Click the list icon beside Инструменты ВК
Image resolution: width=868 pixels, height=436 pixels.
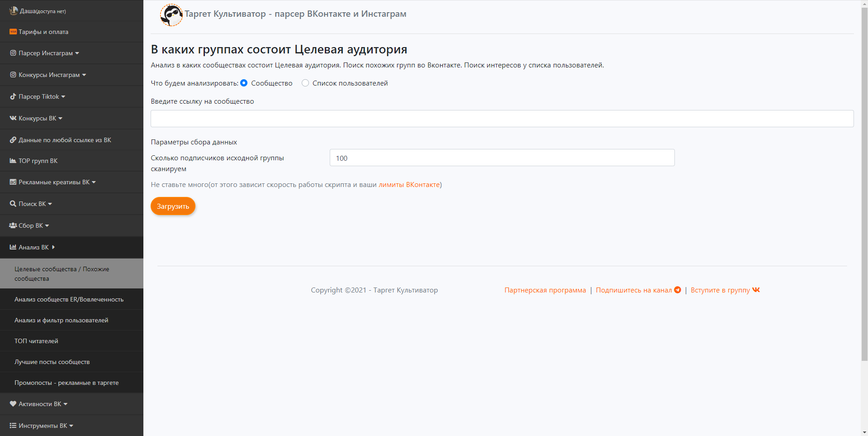pyautogui.click(x=13, y=426)
